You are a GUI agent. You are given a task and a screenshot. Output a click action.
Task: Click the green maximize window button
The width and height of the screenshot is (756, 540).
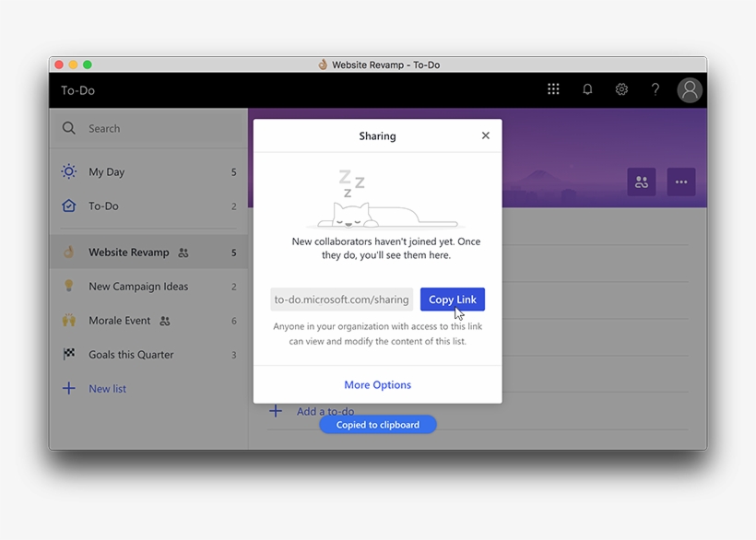click(88, 65)
